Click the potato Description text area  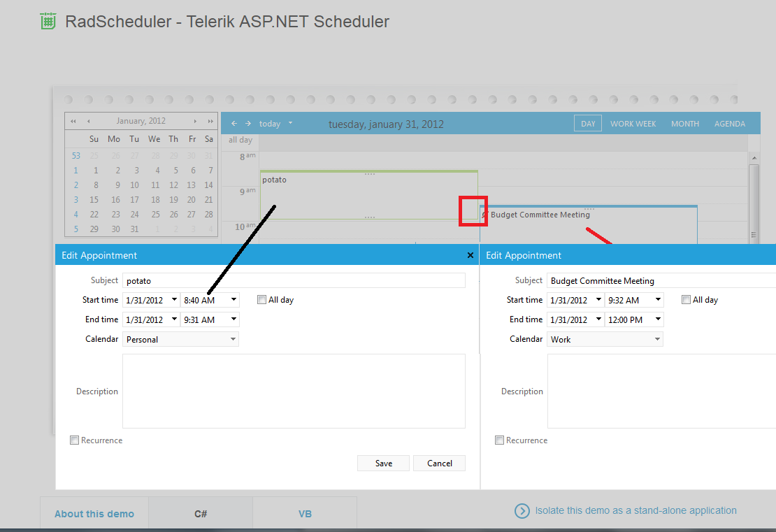(x=294, y=391)
